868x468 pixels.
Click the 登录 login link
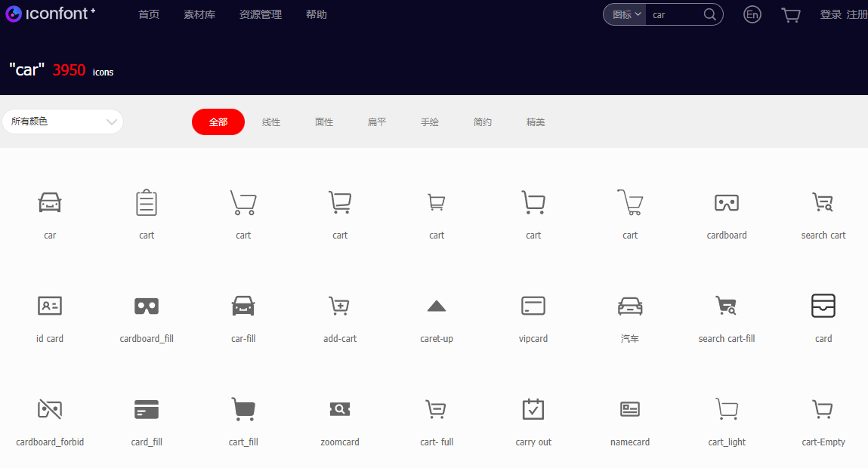pos(831,14)
